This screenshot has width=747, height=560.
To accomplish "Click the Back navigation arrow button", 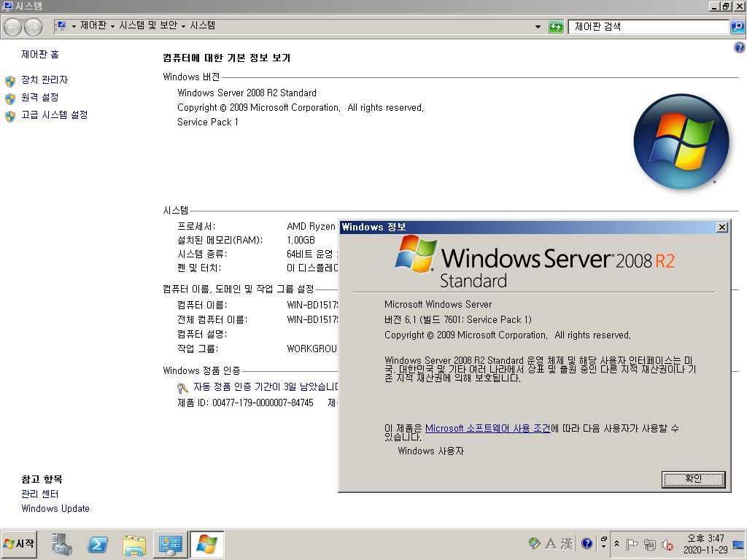I will tap(13, 27).
